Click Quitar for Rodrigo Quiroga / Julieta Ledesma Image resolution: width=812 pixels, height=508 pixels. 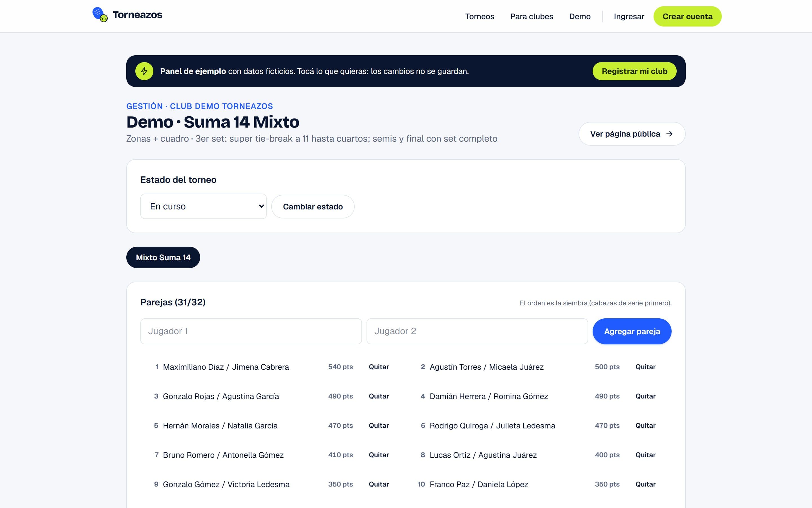tap(645, 425)
